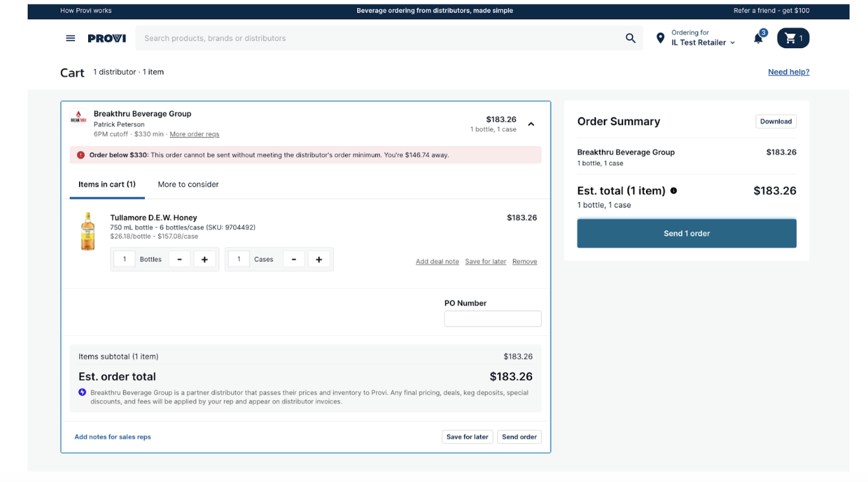Open the shopping cart icon
The width and height of the screenshot is (868, 482).
(x=792, y=38)
